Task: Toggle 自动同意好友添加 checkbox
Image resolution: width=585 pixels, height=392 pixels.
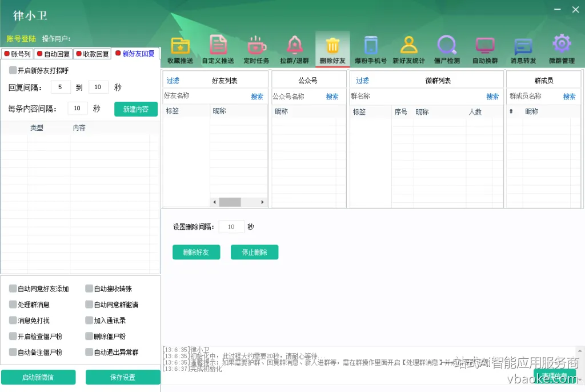Action: point(13,289)
